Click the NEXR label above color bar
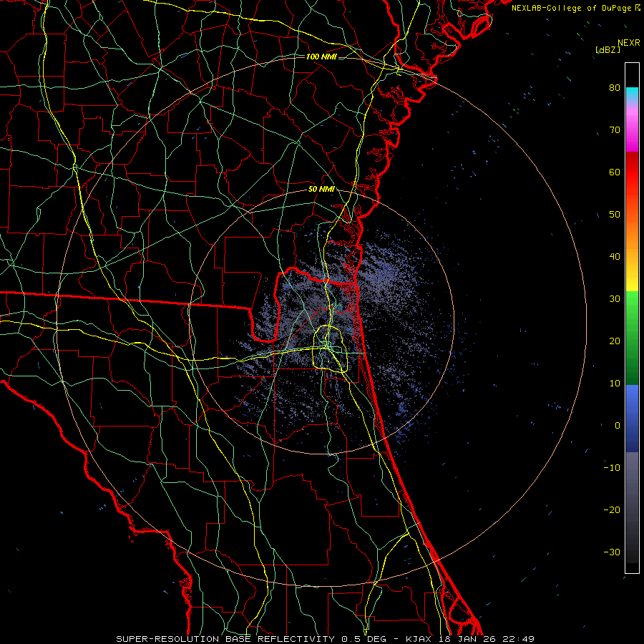The width and height of the screenshot is (644, 644). pos(628,43)
